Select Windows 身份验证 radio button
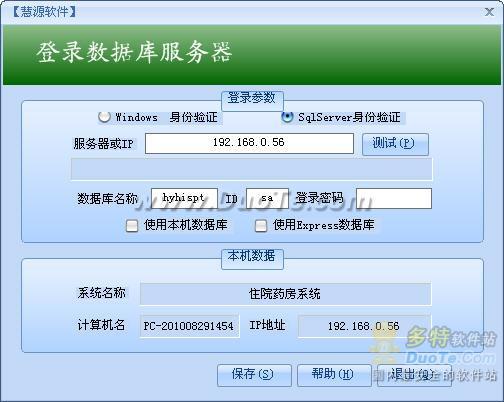 tap(104, 117)
